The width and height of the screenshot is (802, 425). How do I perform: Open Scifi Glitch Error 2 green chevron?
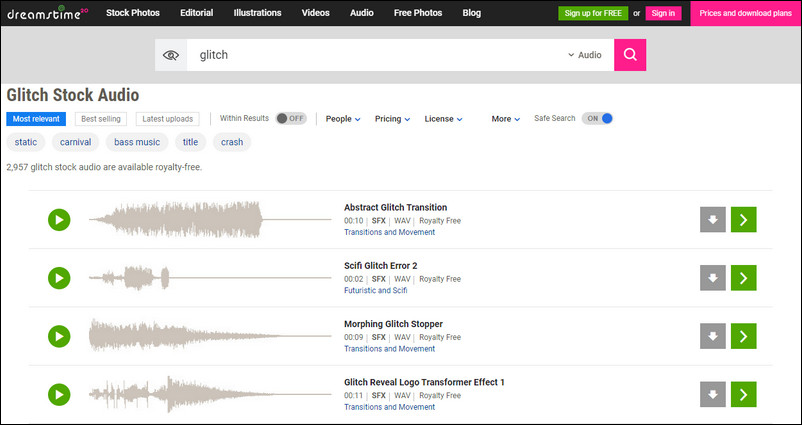coord(744,278)
